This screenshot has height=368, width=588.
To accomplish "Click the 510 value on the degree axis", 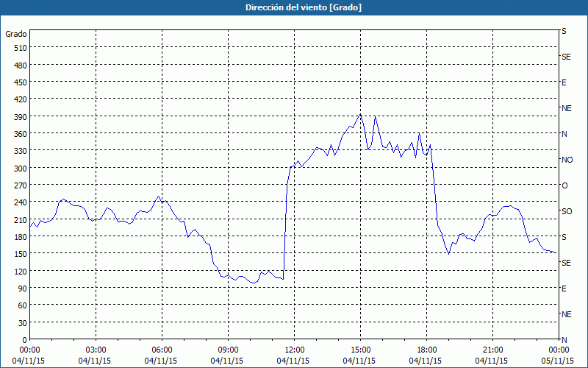I will click(21, 48).
